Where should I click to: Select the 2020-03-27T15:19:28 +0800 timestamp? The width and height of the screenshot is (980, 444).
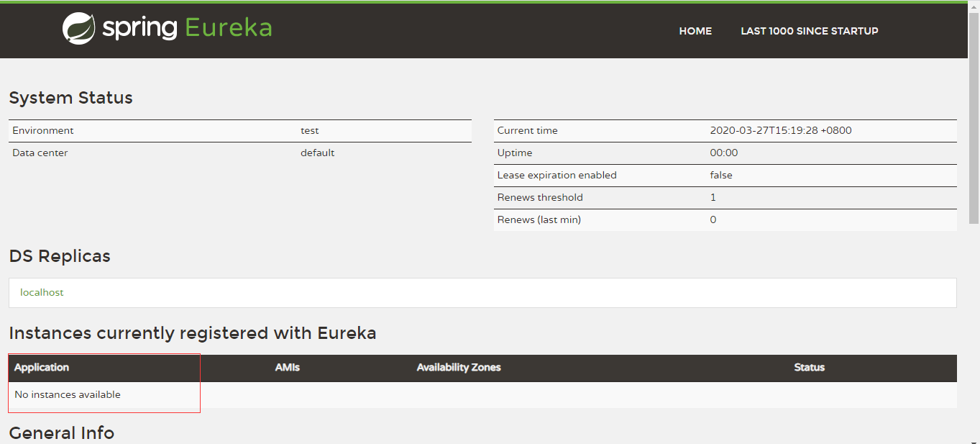781,130
